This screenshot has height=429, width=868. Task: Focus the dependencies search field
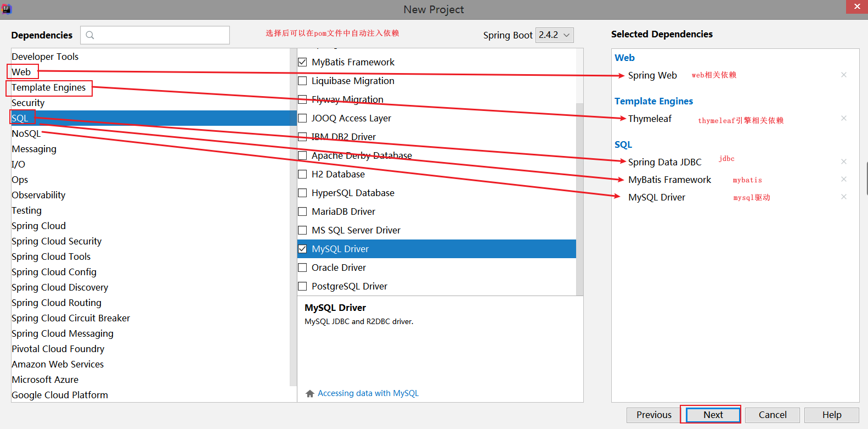point(155,35)
